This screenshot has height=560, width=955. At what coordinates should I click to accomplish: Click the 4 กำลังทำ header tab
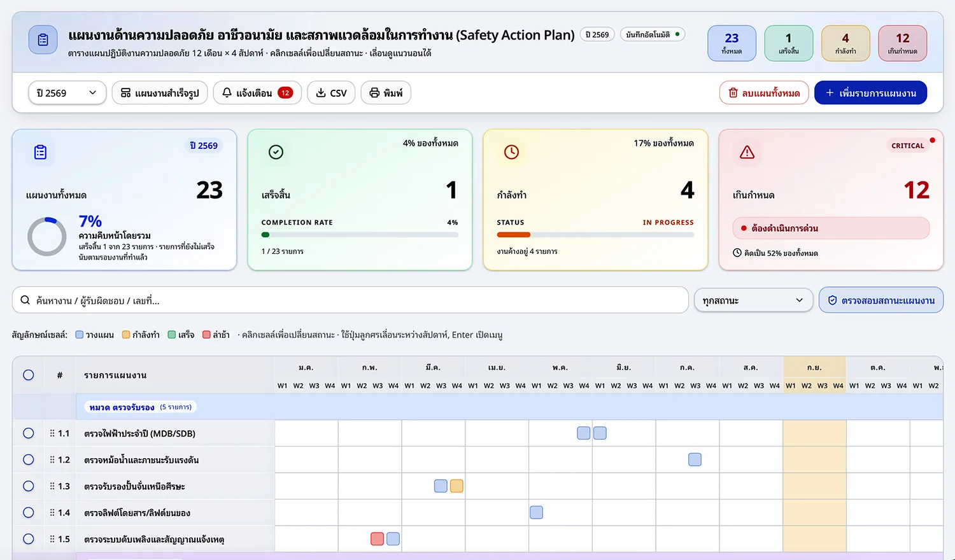(845, 43)
